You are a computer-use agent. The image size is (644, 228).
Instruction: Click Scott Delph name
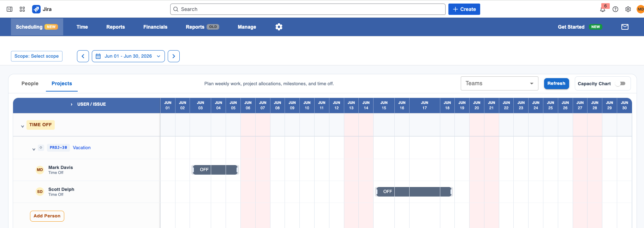(61, 189)
